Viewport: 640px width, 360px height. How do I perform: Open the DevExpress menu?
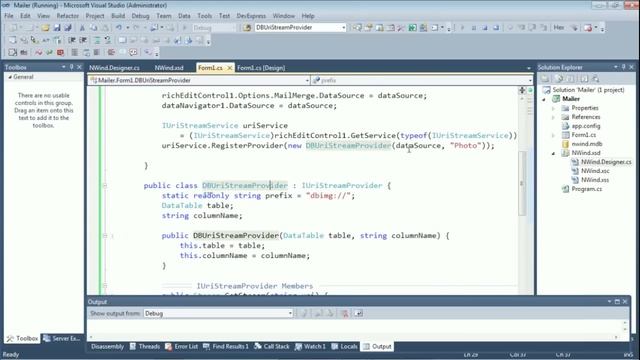(x=251, y=16)
